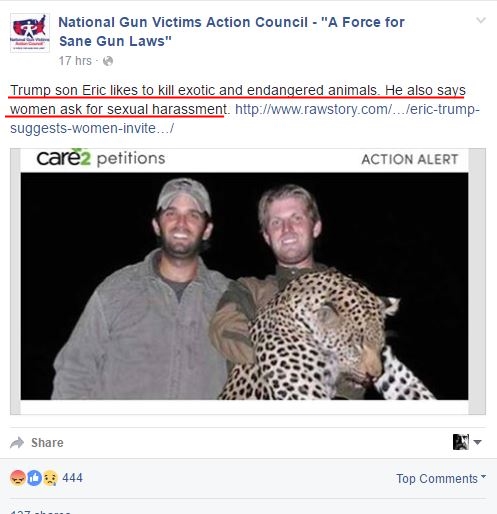The image size is (497, 514).
Task: Open the leopard hunting photo
Action: click(244, 286)
